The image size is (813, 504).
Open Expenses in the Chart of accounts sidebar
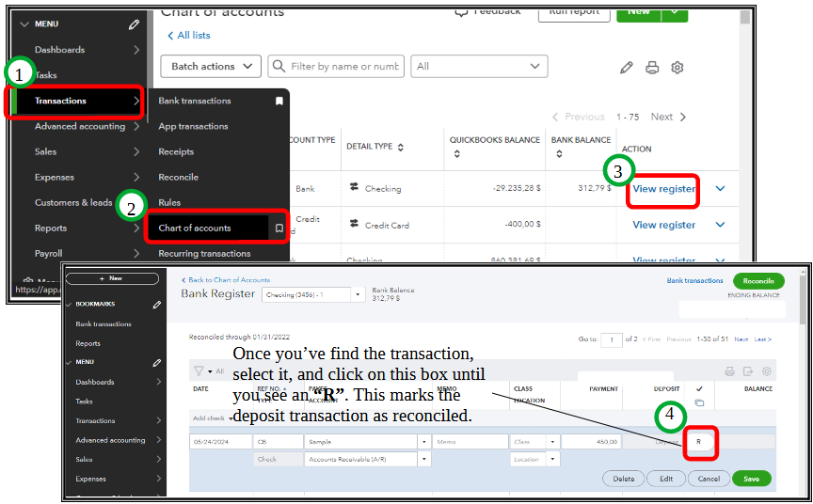(x=55, y=177)
